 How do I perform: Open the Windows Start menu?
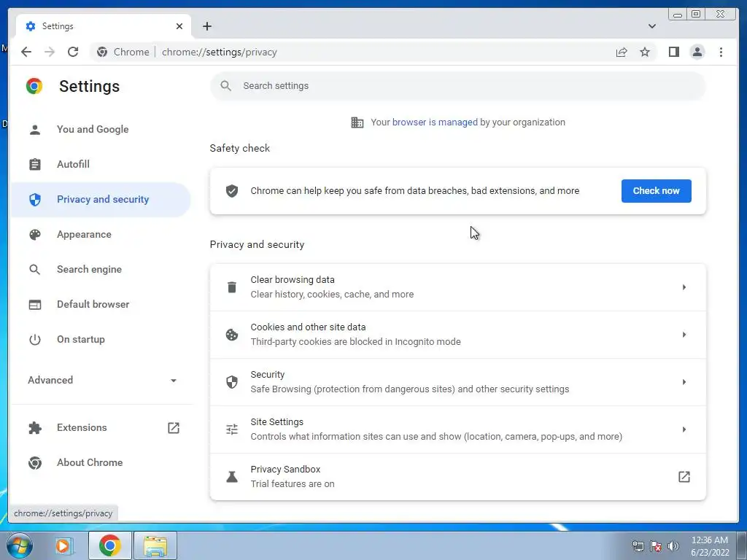click(19, 545)
